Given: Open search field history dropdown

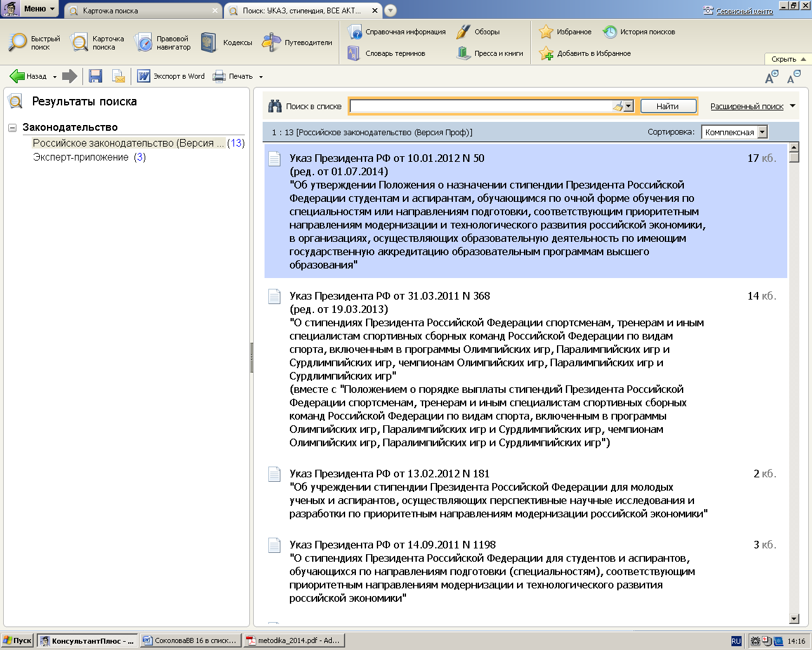Looking at the screenshot, I should click(629, 106).
